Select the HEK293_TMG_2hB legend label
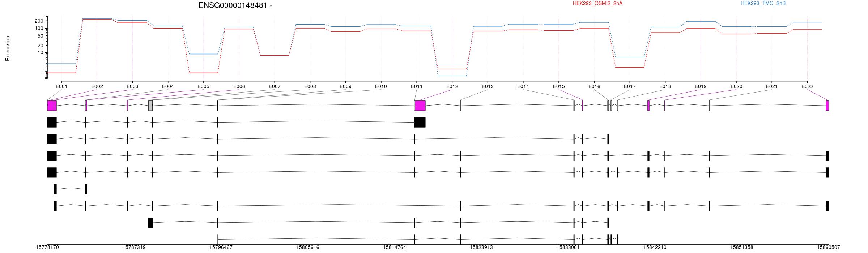 [x=763, y=3]
